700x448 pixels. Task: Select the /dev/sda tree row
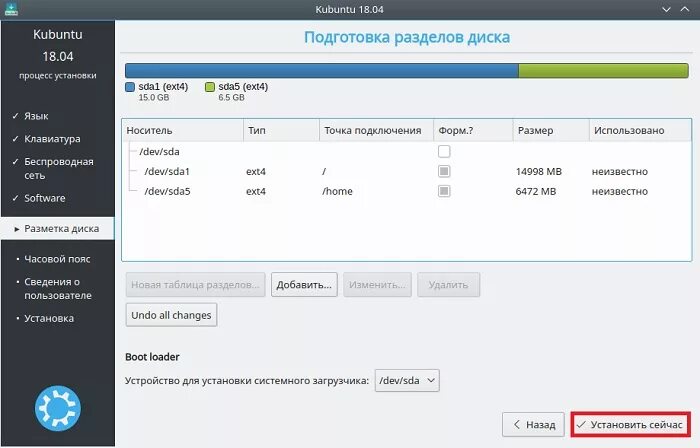point(406,151)
